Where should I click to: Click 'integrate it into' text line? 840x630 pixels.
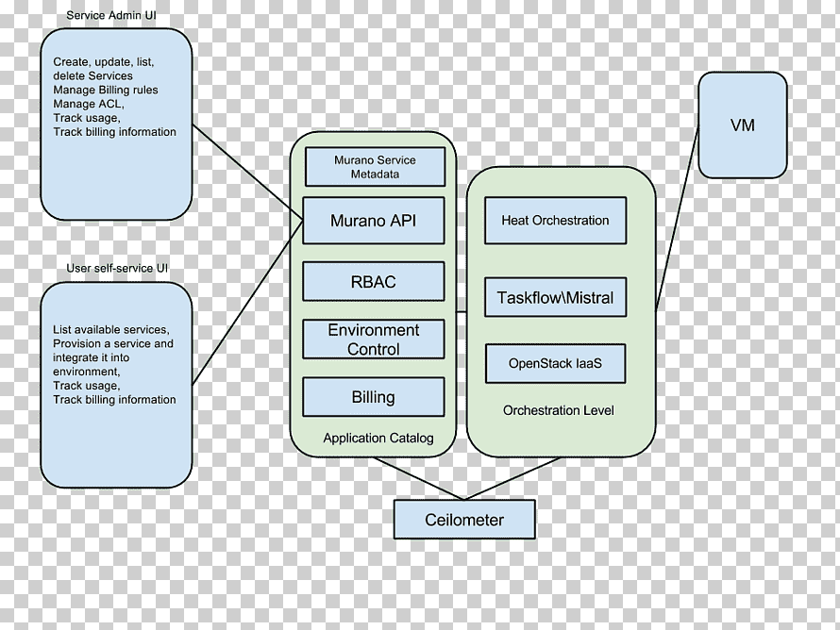tap(91, 357)
